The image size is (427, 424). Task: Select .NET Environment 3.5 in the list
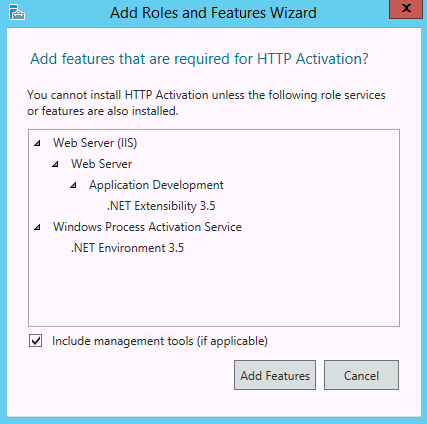pyautogui.click(x=127, y=248)
